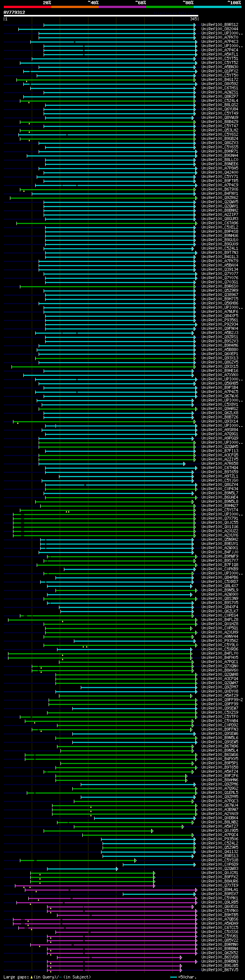The width and height of the screenshot is (245, 980).
Task: Open hit UniRef100_A7PKT0
Action: (220, 38)
